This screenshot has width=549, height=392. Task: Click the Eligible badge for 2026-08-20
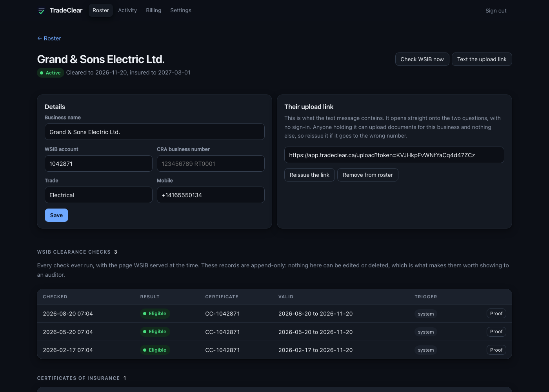[155, 314]
